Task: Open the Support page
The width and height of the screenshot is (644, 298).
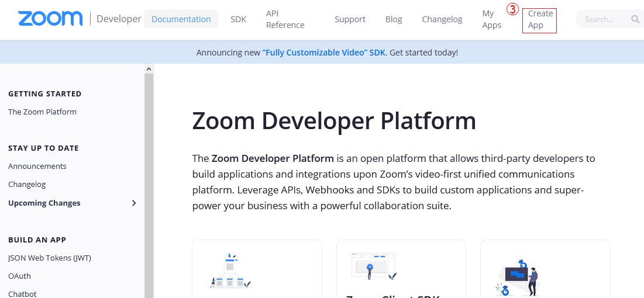Action: (x=350, y=19)
